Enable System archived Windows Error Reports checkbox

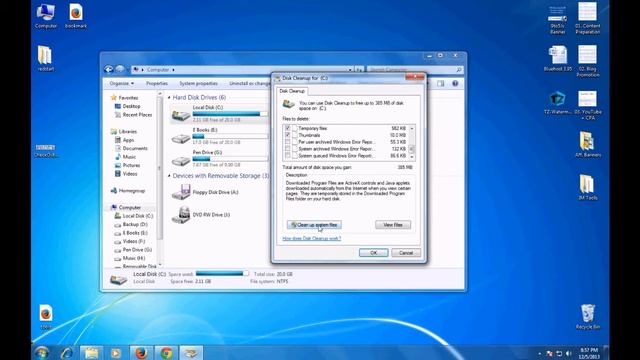coord(288,149)
